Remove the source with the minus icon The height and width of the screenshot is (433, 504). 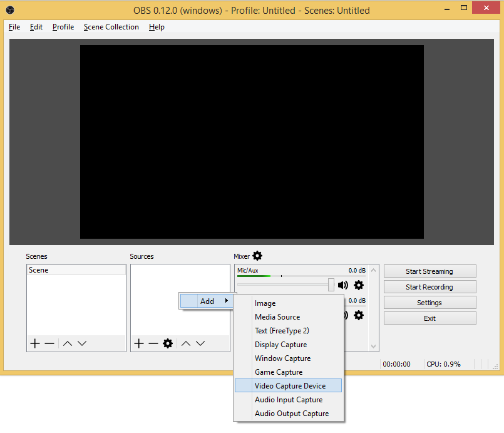pyautogui.click(x=153, y=343)
